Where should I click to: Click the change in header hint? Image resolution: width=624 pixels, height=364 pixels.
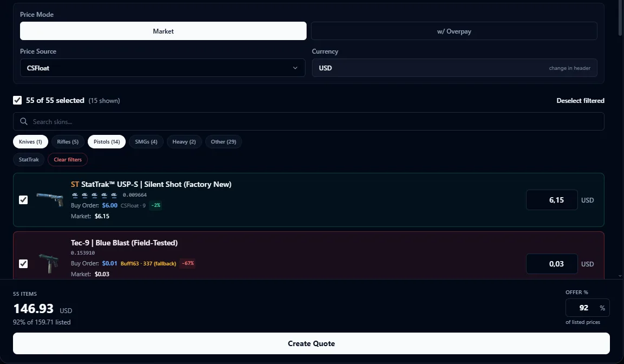(569, 68)
